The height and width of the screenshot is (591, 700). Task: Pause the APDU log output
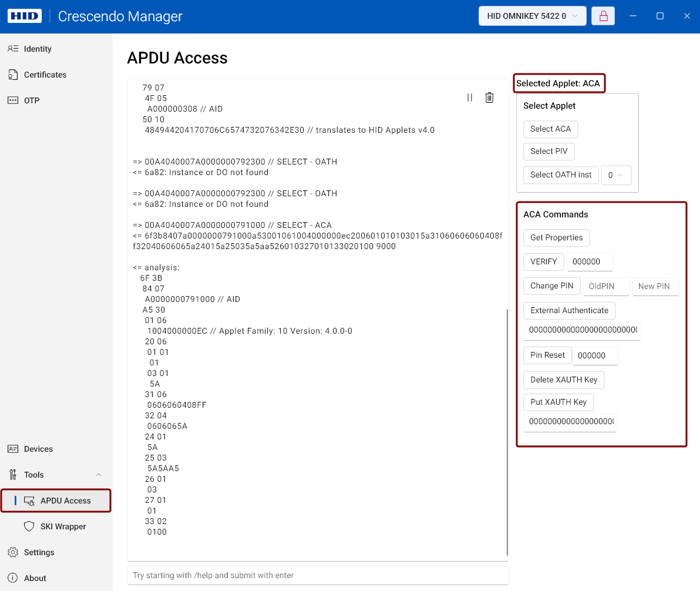(470, 98)
